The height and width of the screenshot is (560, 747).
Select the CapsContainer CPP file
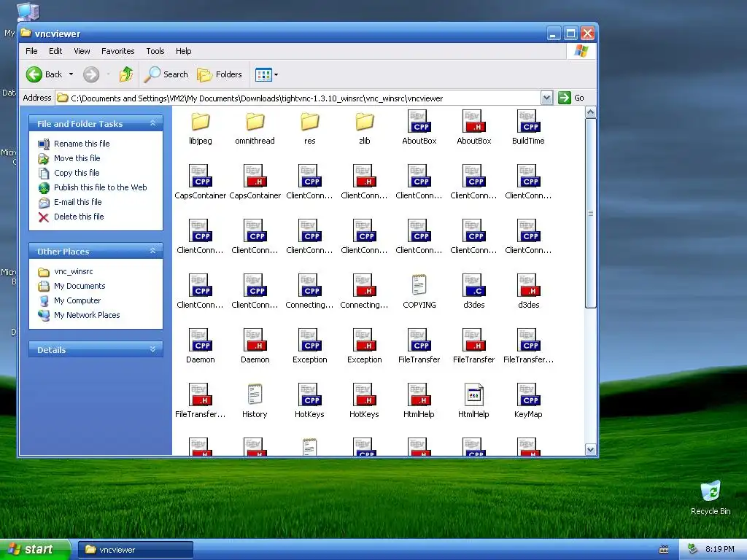click(x=200, y=183)
